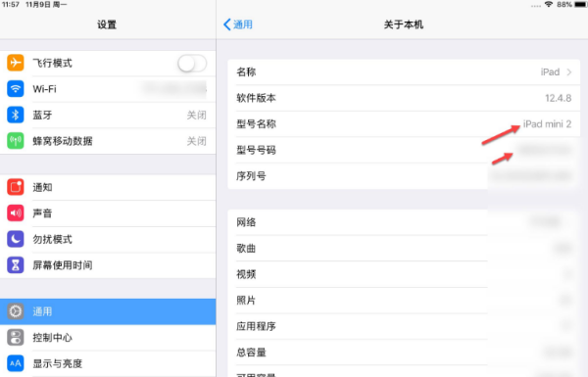Open Sounds (声音) speaker icon
Screen dimensions: 588x377
pyautogui.click(x=16, y=213)
